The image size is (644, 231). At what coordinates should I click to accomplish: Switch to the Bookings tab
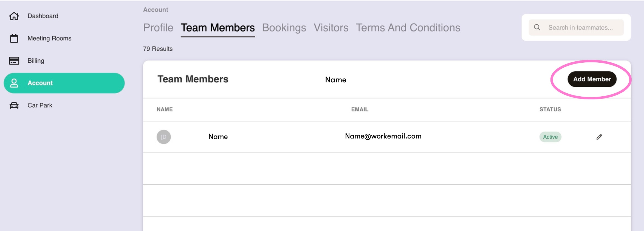pyautogui.click(x=284, y=28)
